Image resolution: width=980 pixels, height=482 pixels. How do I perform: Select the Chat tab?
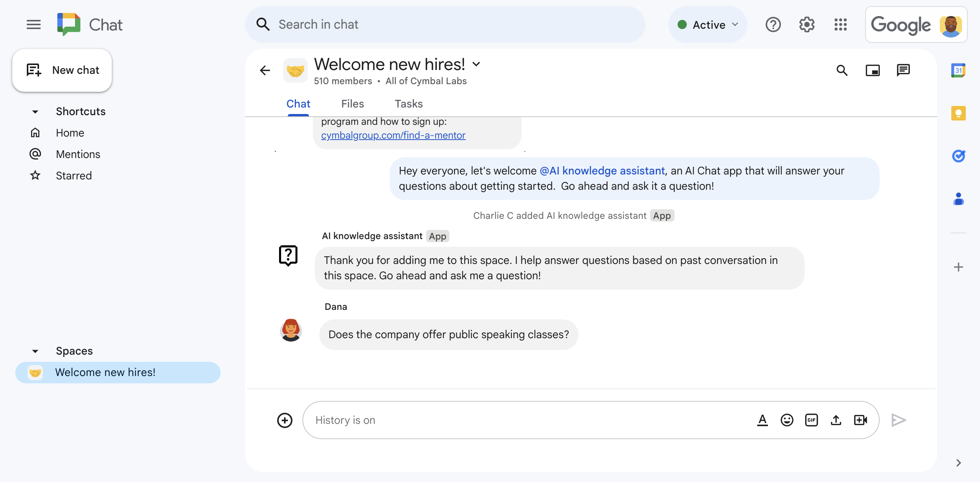[298, 103]
